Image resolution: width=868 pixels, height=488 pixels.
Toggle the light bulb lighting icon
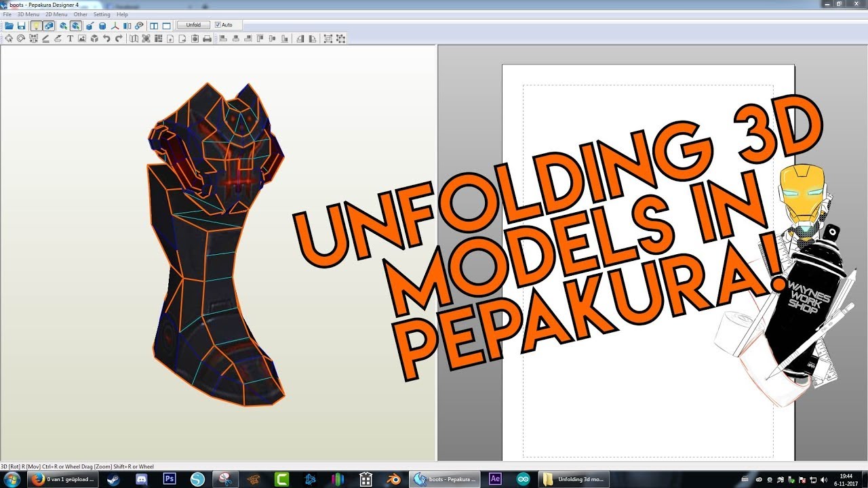[37, 25]
